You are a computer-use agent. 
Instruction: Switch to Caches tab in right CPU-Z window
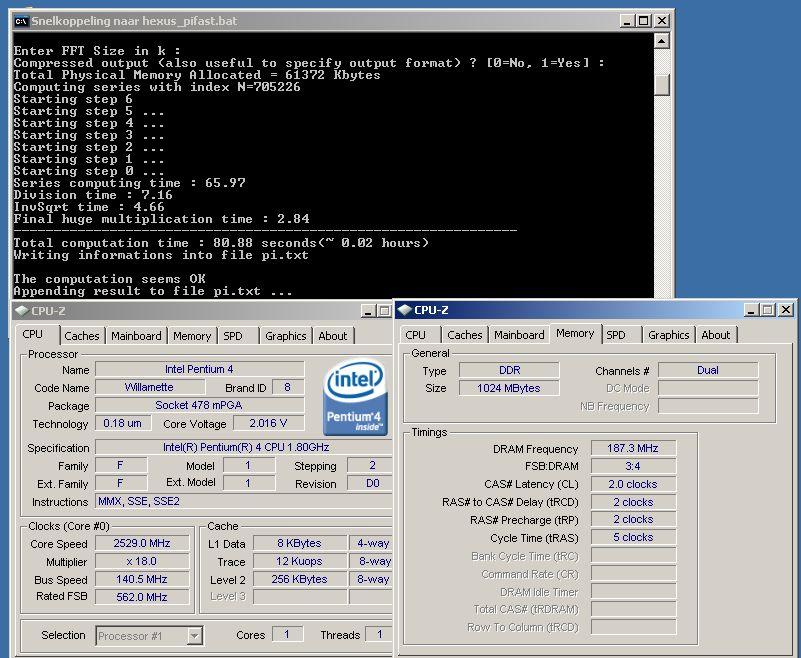pos(465,335)
